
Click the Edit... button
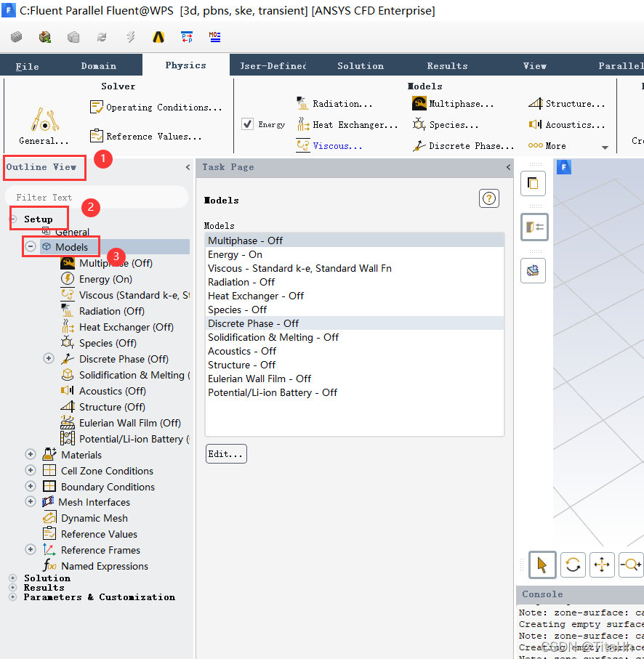point(226,454)
